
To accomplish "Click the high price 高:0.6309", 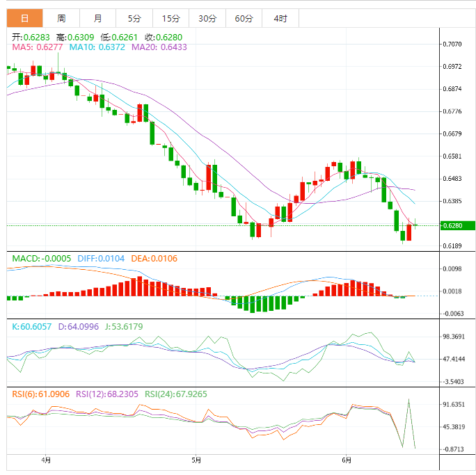I will click(x=75, y=38).
